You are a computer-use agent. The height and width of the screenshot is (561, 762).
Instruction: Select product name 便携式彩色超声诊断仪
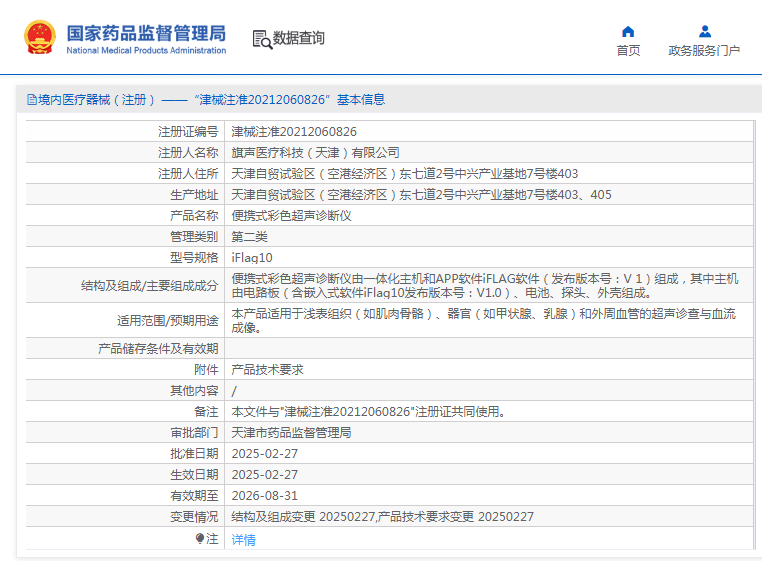[x=292, y=215]
